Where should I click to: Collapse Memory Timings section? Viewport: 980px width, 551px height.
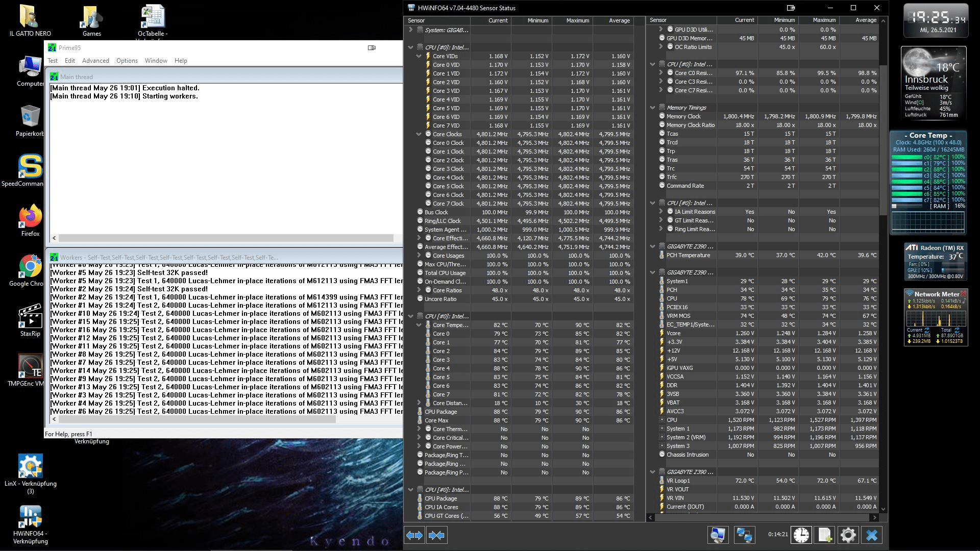[x=652, y=108]
